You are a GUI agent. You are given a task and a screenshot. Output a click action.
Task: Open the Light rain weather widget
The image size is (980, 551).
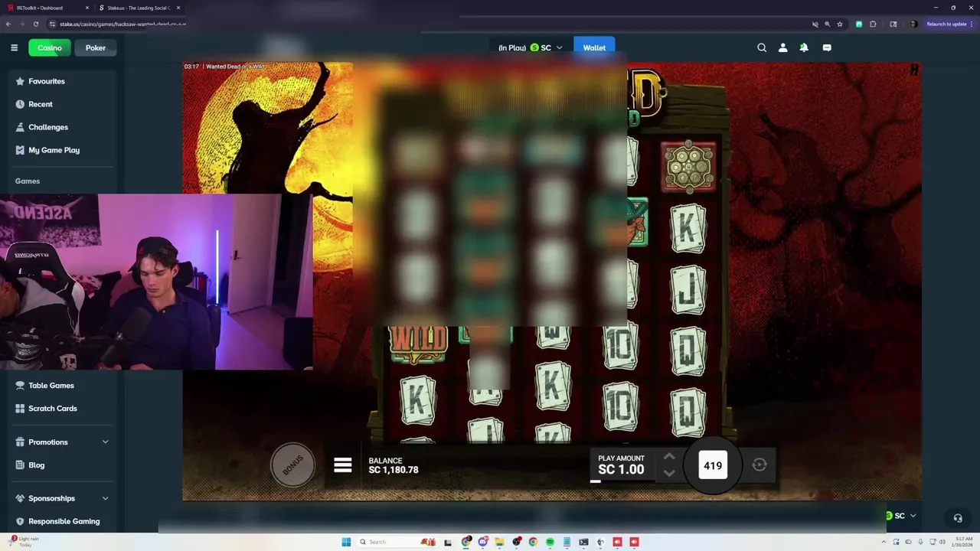[23, 542]
